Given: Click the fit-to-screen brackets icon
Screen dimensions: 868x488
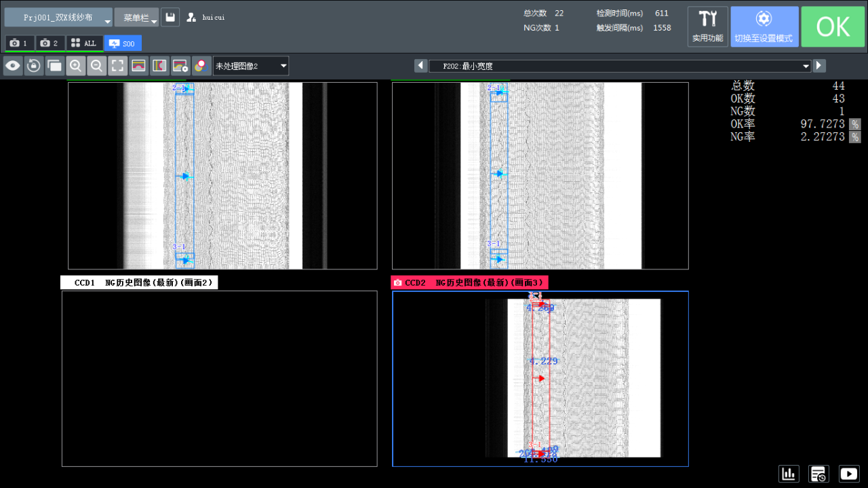Looking at the screenshot, I should [x=117, y=66].
